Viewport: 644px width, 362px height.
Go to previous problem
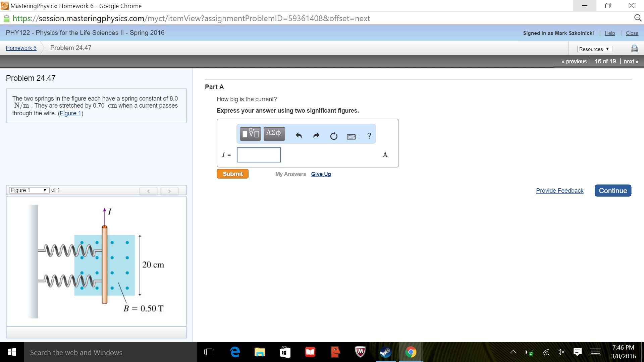(x=574, y=61)
